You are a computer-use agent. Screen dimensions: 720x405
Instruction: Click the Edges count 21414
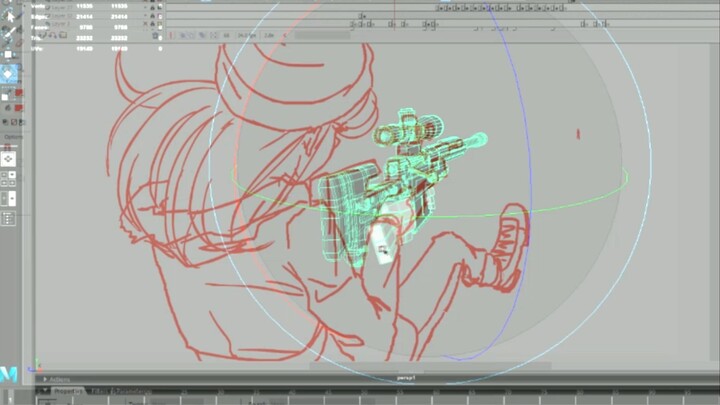point(84,17)
